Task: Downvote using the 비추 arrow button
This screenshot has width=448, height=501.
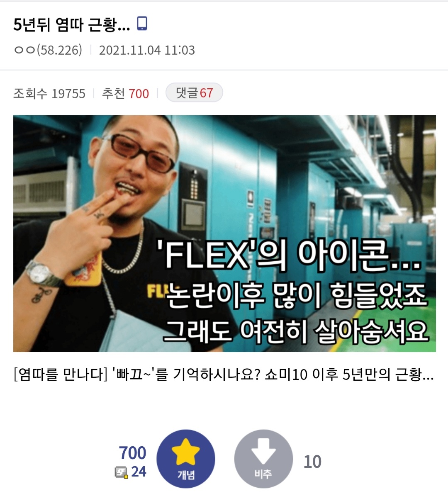Action: pyautogui.click(x=263, y=459)
